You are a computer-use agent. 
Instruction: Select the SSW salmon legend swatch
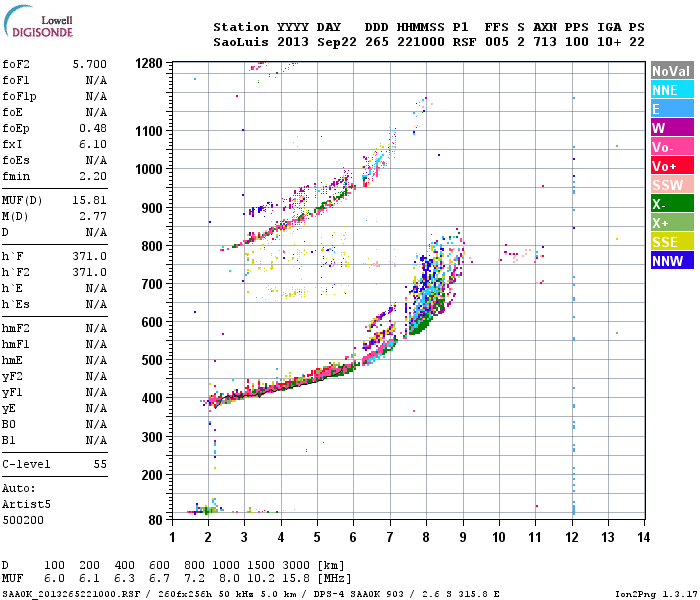click(x=672, y=185)
